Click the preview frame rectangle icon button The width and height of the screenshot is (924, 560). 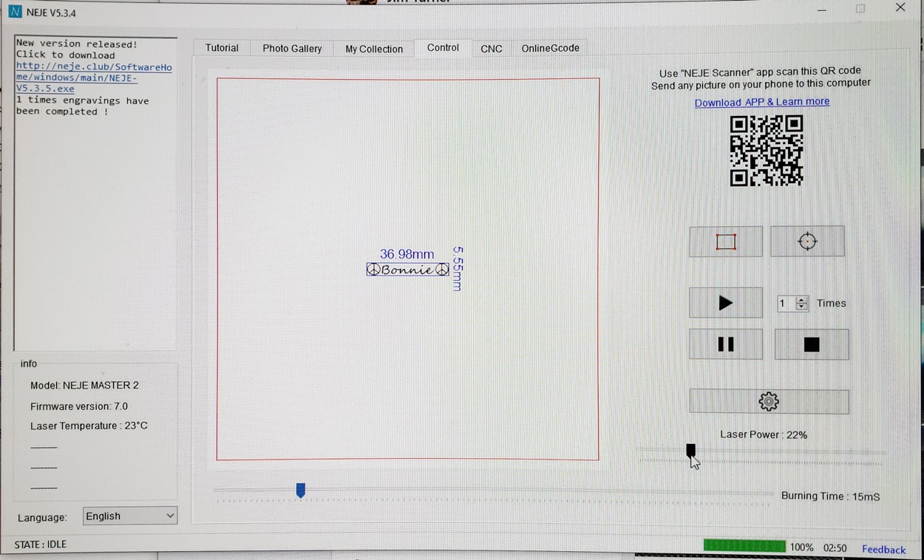[x=725, y=242]
